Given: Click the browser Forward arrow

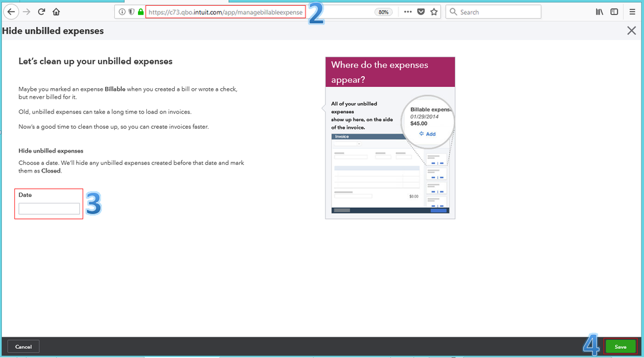Looking at the screenshot, I should (x=26, y=12).
